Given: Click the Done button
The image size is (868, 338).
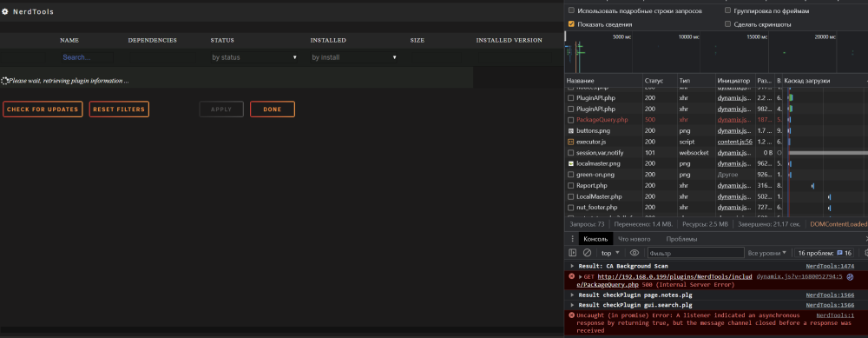Looking at the screenshot, I should point(273,109).
